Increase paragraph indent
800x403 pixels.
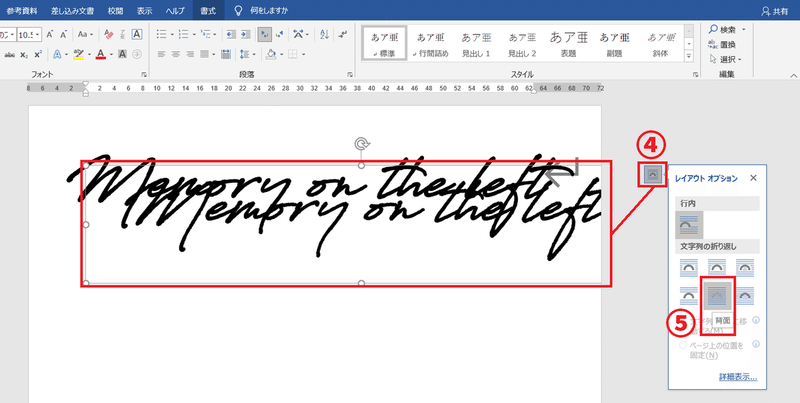pyautogui.click(x=245, y=35)
